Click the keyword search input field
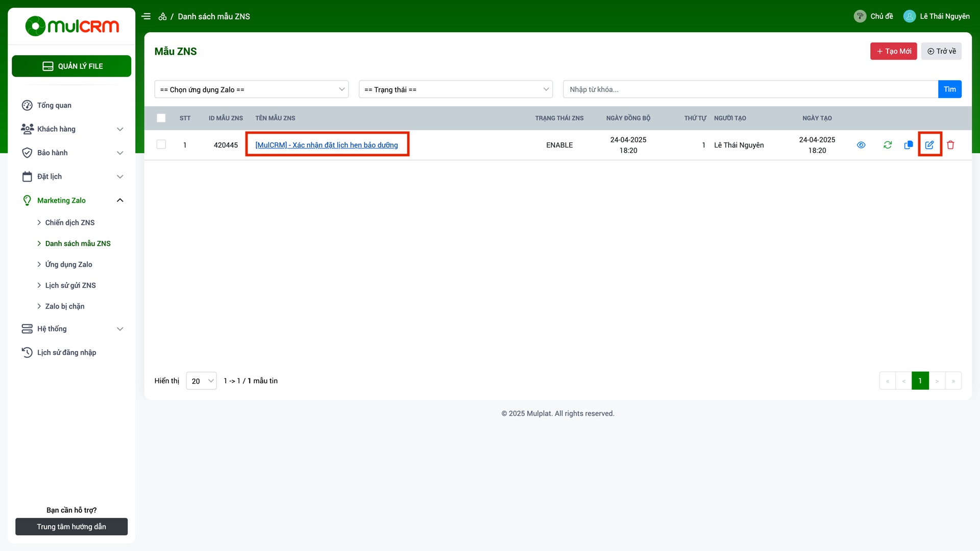Image resolution: width=980 pixels, height=551 pixels. pyautogui.click(x=750, y=89)
